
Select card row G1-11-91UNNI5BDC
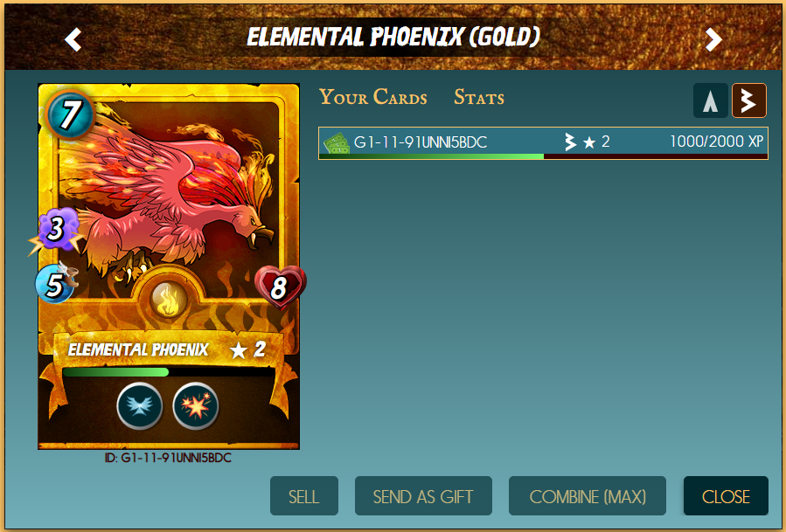tap(543, 143)
